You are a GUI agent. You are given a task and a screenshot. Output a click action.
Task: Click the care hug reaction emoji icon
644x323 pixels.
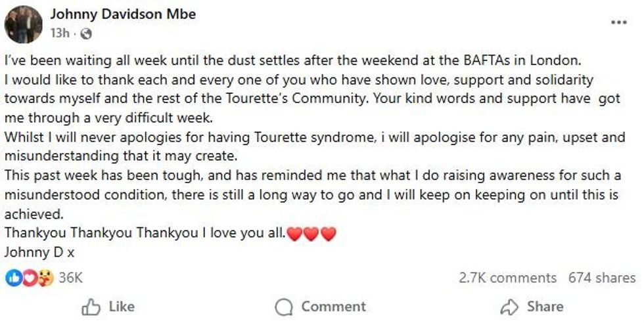(45, 278)
